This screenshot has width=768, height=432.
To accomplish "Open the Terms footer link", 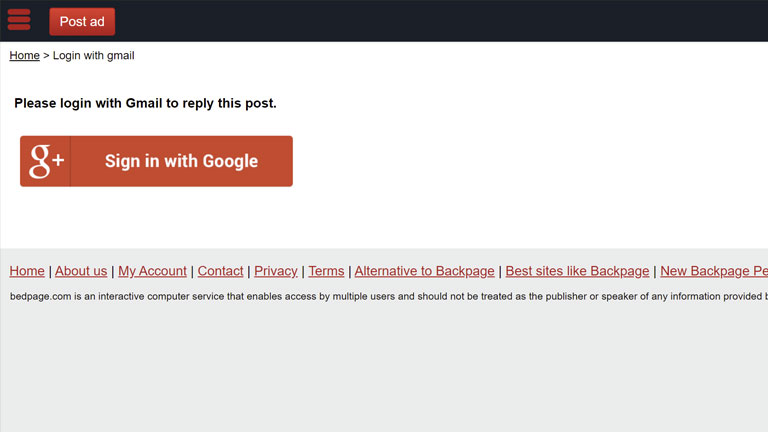I will coord(326,271).
